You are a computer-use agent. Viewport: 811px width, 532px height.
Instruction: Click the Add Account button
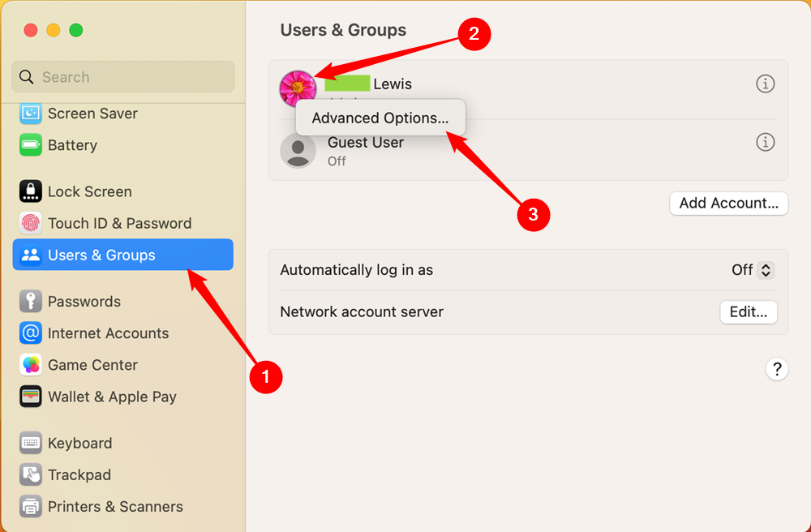point(727,204)
